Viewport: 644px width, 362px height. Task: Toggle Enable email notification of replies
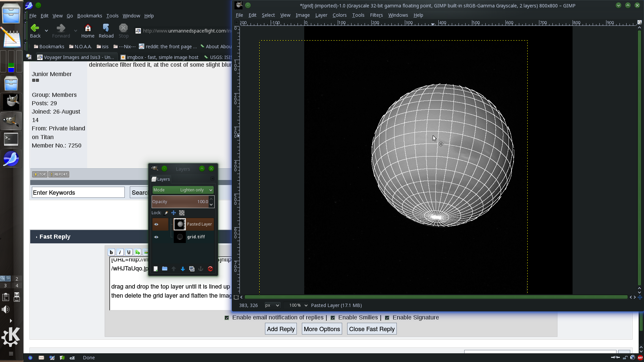coord(227,318)
